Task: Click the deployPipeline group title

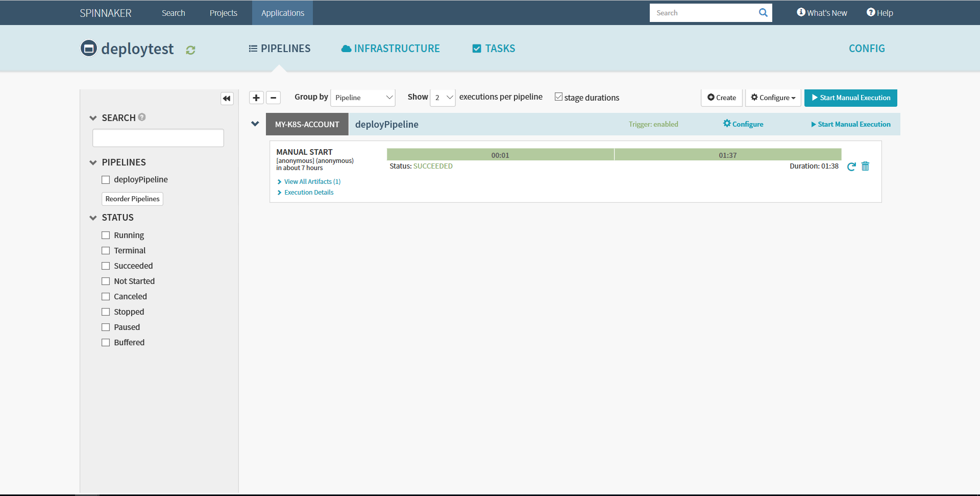Action: tap(387, 124)
